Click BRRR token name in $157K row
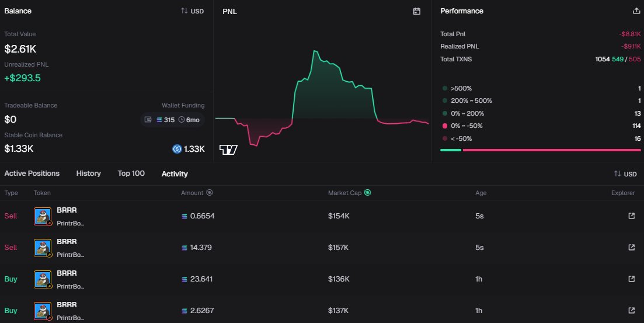This screenshot has width=644, height=323. 67,242
